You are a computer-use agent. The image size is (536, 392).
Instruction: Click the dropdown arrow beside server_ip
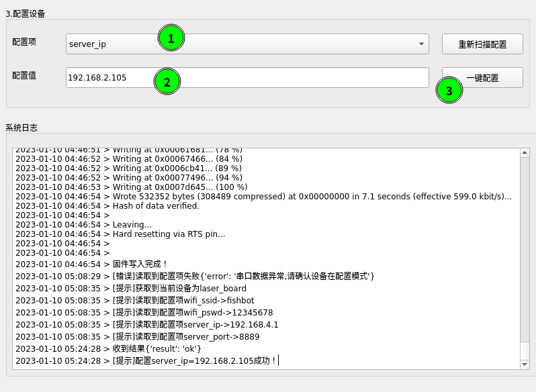click(421, 44)
